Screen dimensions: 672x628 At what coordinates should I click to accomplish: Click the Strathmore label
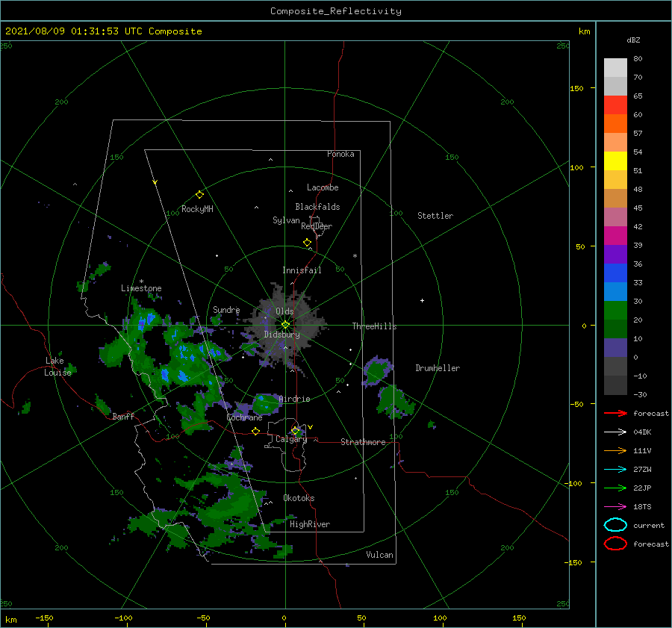363,442
